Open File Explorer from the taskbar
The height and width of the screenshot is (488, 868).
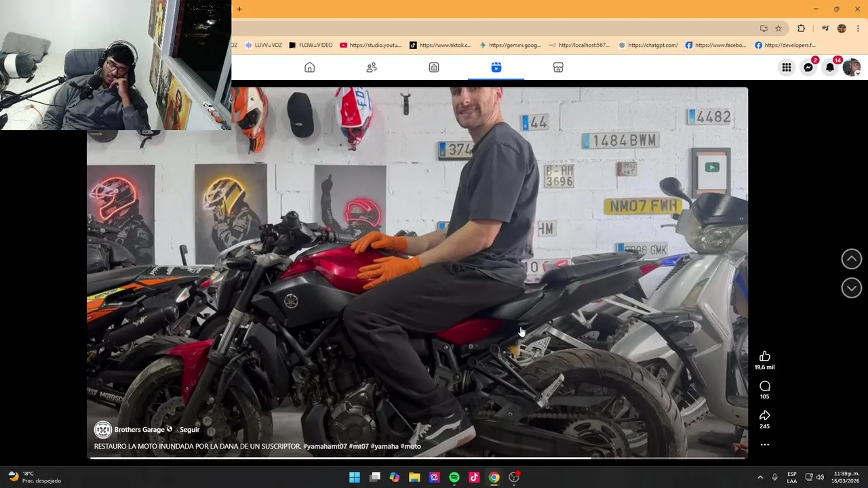click(x=414, y=477)
